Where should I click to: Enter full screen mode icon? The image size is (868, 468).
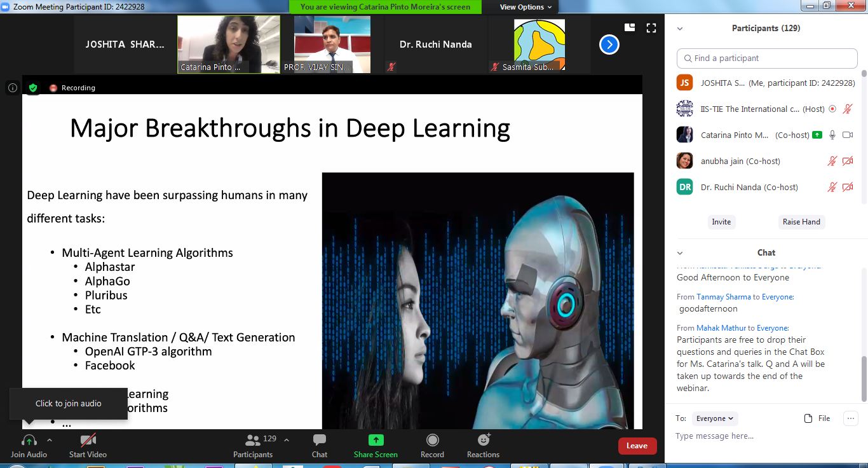click(651, 28)
